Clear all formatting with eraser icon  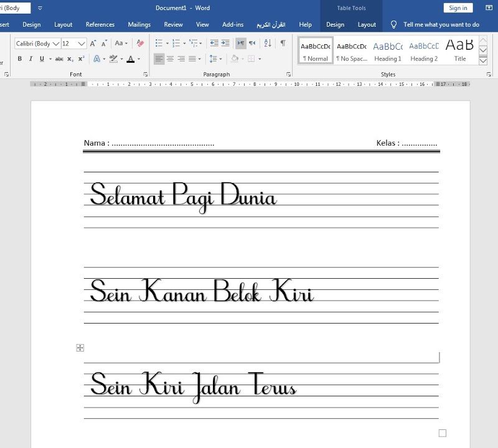[139, 43]
